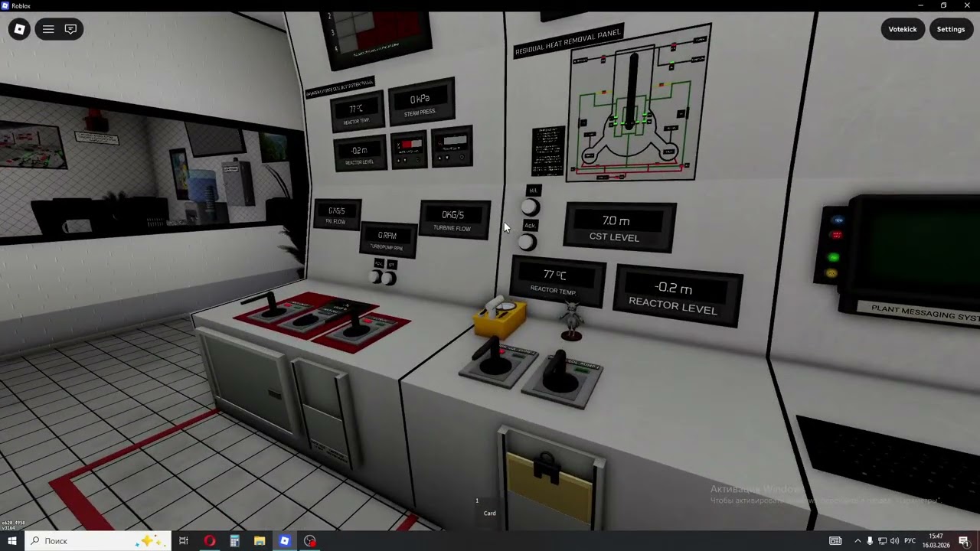The image size is (980, 551).
Task: Click the black instruction placard beside schematic
Action: click(548, 151)
